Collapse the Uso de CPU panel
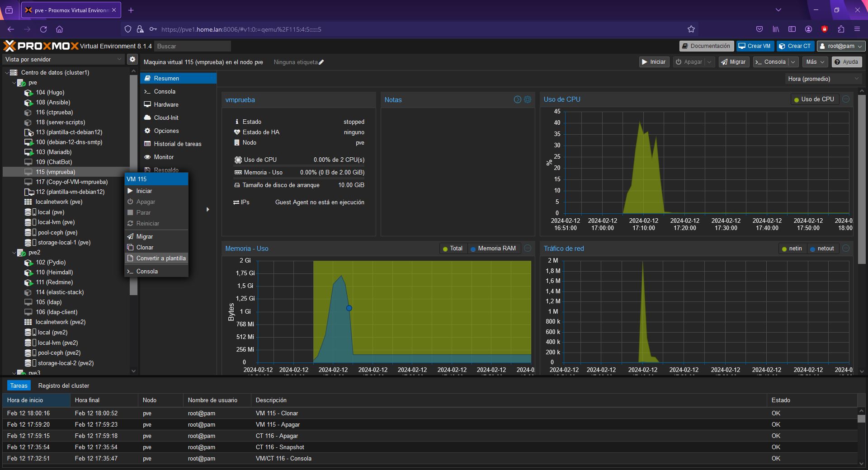The height and width of the screenshot is (470, 868). pos(846,99)
